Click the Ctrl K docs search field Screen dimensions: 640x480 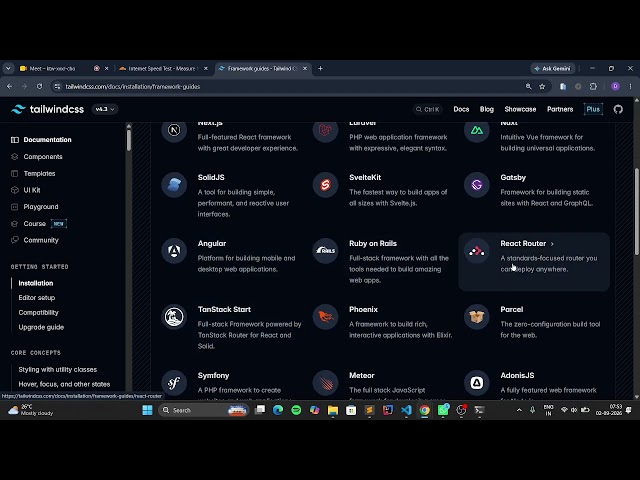pyautogui.click(x=427, y=109)
